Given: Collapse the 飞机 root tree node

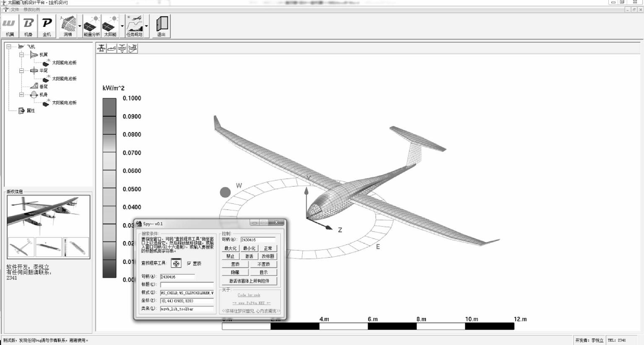Looking at the screenshot, I should (x=9, y=46).
